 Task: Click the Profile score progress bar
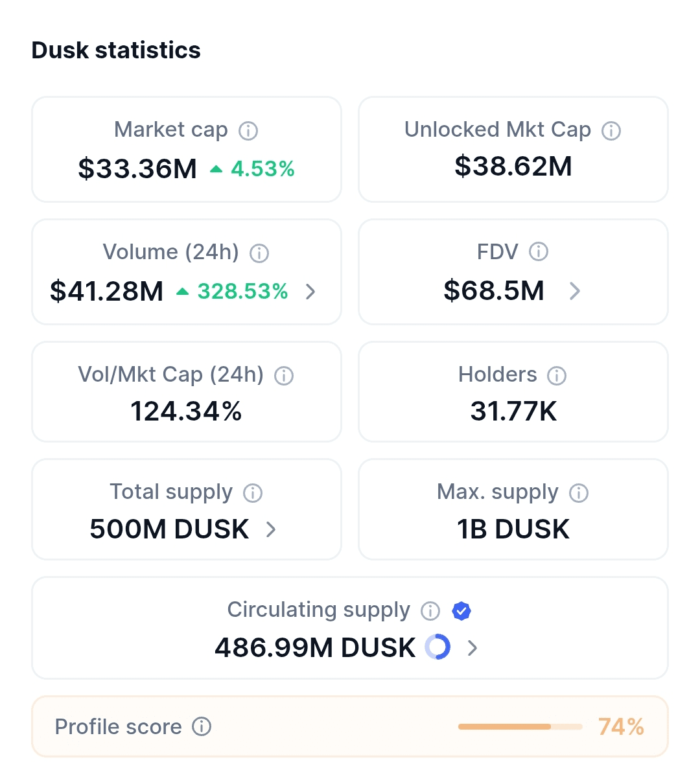pyautogui.click(x=520, y=727)
